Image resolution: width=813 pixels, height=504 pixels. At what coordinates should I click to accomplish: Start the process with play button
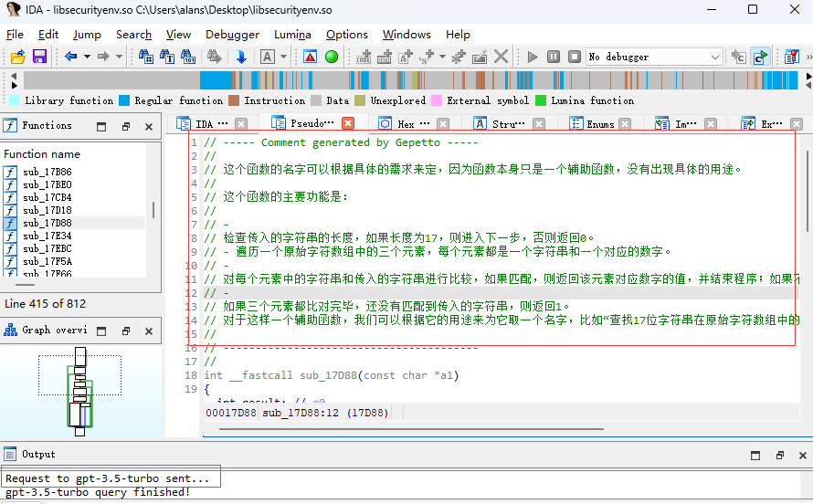click(532, 57)
